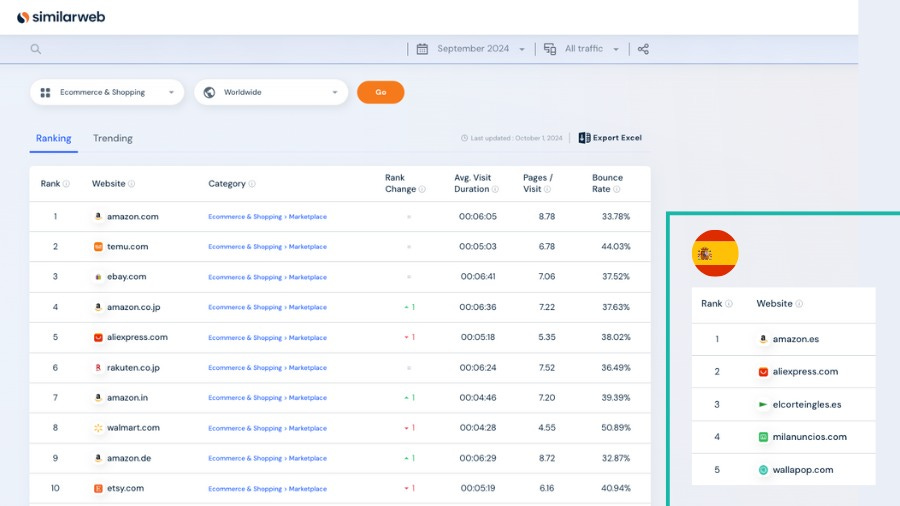
Task: Click the visit duration 00:06:41
Action: click(x=478, y=277)
